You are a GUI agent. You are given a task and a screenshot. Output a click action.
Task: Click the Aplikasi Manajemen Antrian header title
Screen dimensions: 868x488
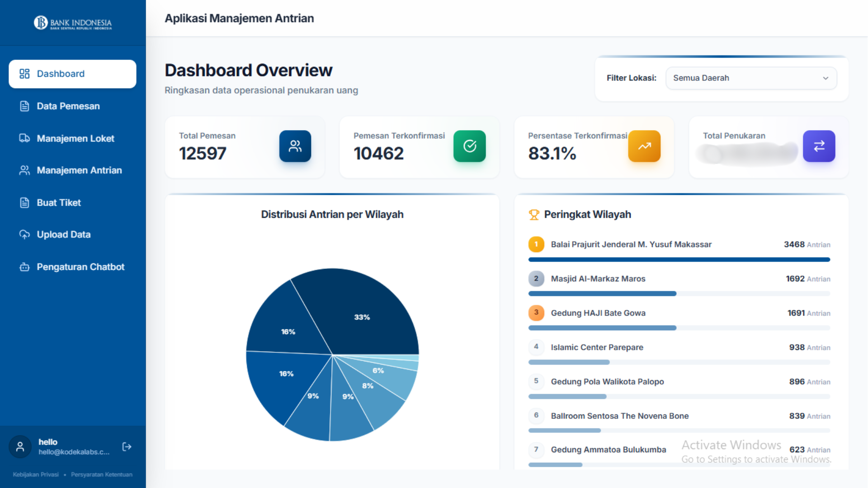[239, 19]
